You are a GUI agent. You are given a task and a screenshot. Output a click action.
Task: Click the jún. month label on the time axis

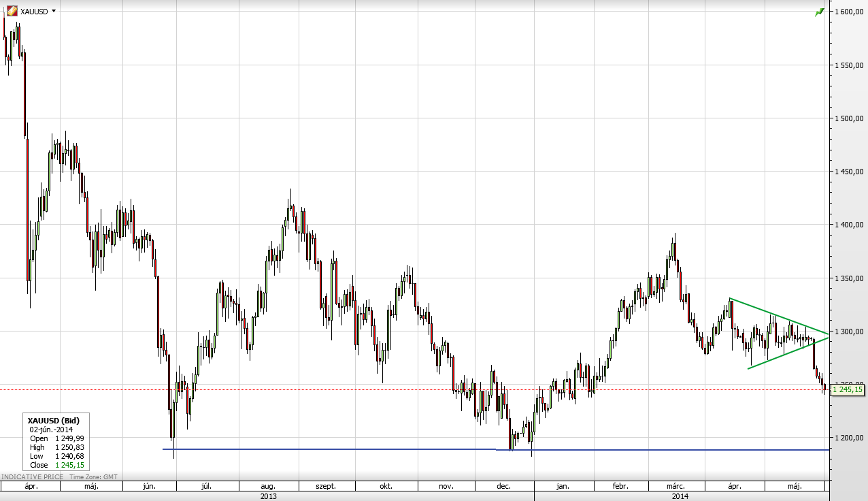(150, 487)
